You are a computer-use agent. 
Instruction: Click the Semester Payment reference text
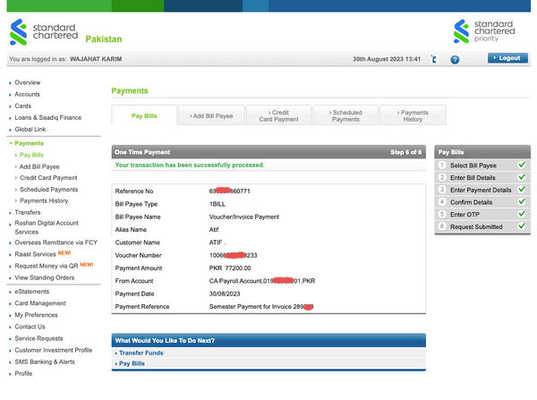click(261, 307)
